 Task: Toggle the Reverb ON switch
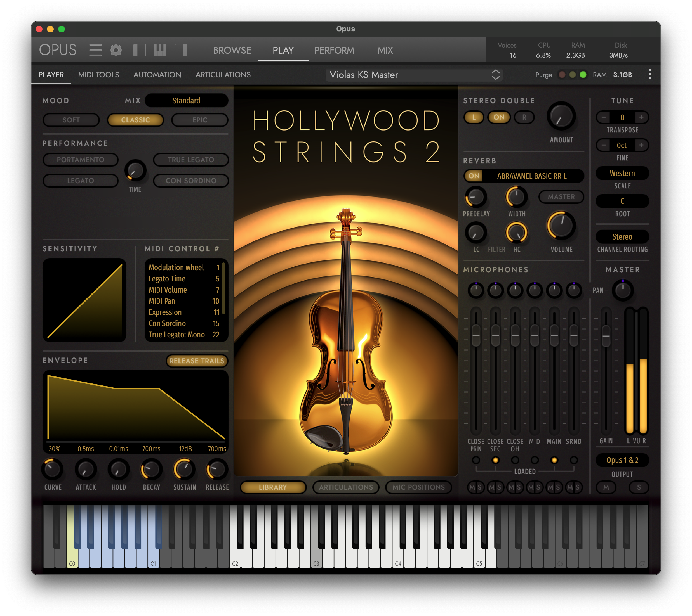474,176
